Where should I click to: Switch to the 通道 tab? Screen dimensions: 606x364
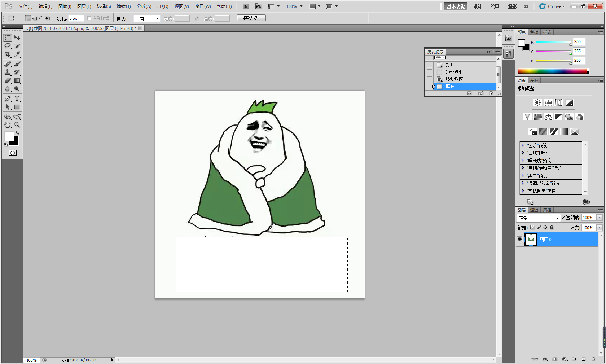pyautogui.click(x=534, y=210)
